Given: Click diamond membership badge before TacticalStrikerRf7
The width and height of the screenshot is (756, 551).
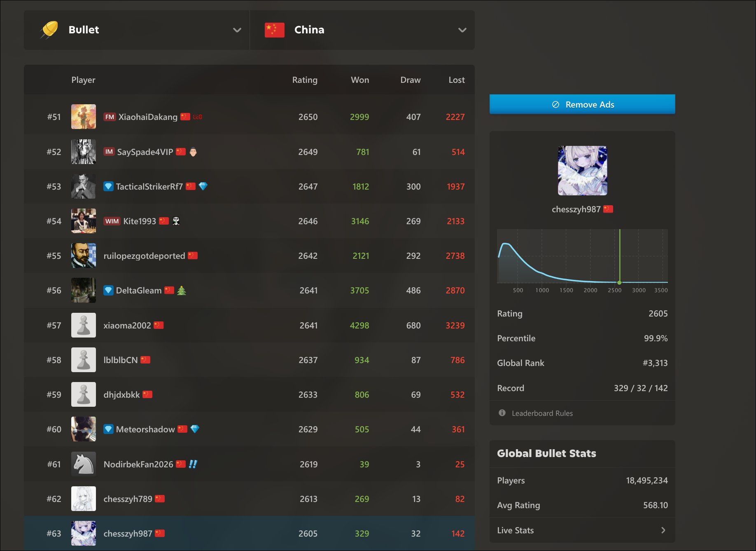Looking at the screenshot, I should [108, 186].
